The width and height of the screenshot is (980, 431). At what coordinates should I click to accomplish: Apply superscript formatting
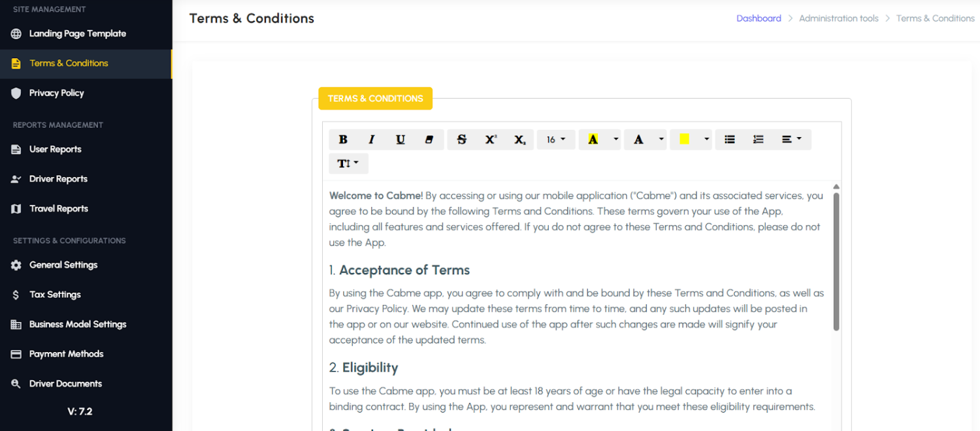[x=491, y=139]
